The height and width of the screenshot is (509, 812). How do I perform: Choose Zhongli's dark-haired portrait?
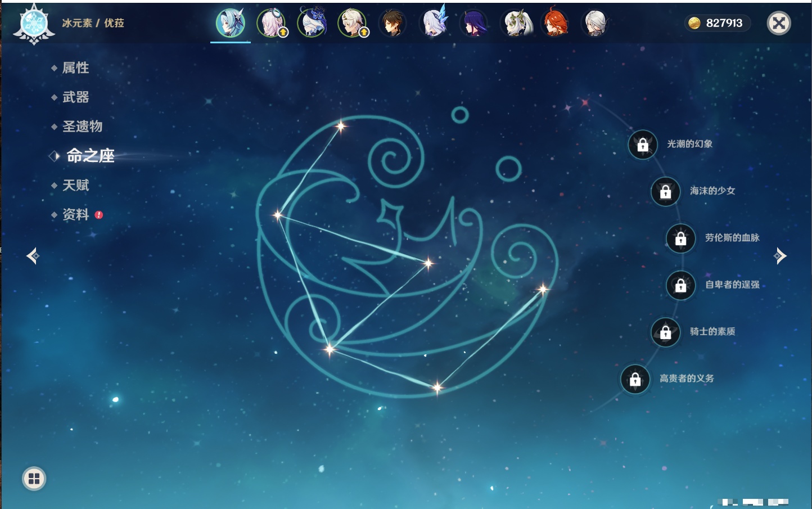(x=393, y=23)
